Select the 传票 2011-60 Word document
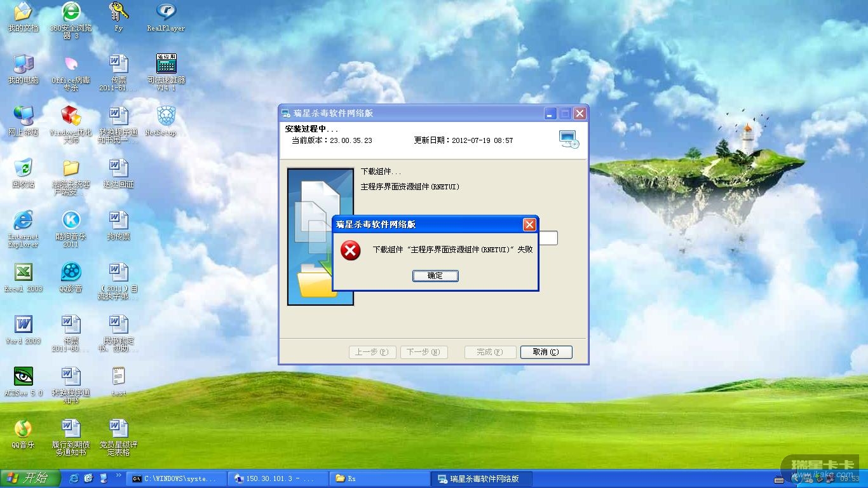868x488 pixels. (71, 333)
